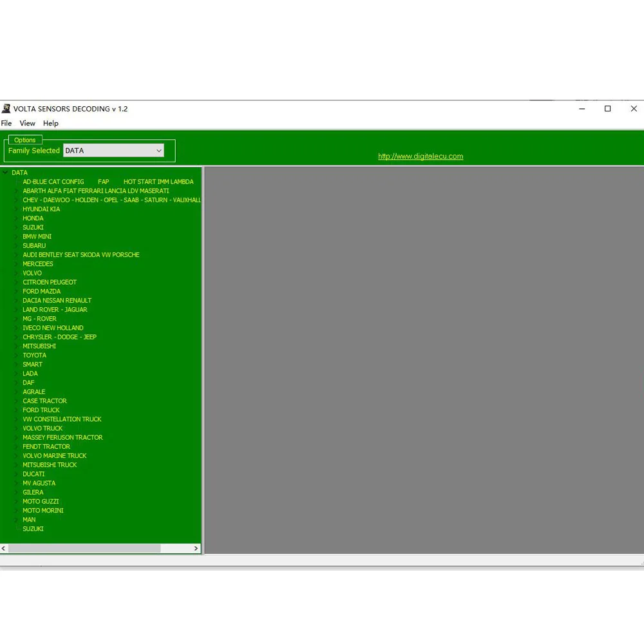Select CASE TRACTOR tree item
Image resolution: width=644 pixels, height=644 pixels.
45,401
